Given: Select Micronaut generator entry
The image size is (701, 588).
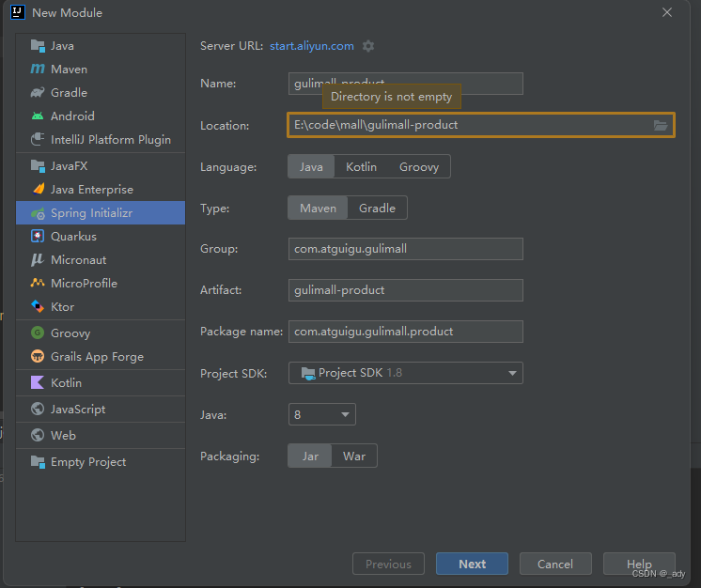Looking at the screenshot, I should 101,259.
